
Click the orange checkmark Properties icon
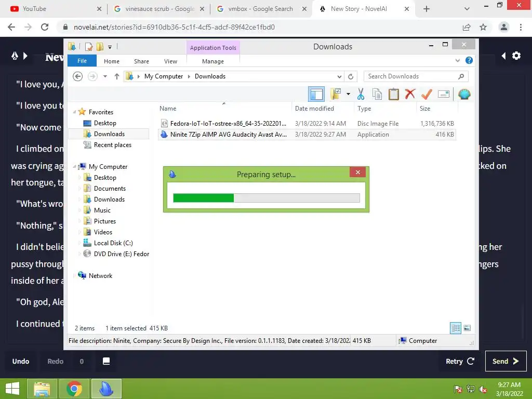427,94
